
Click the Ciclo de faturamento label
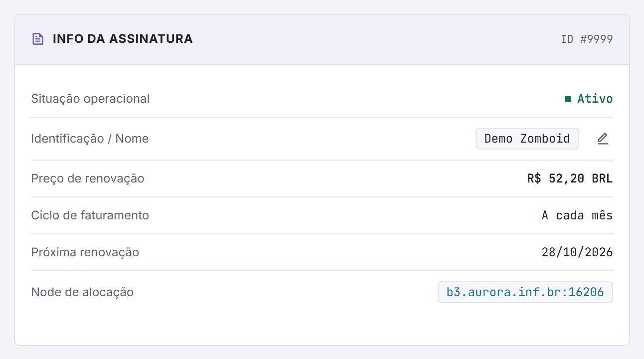click(x=90, y=215)
